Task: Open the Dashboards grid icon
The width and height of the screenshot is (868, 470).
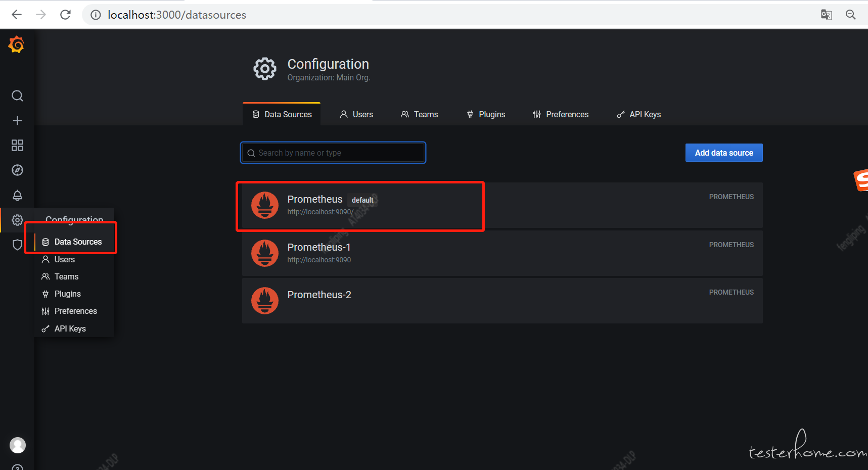Action: pyautogui.click(x=17, y=146)
